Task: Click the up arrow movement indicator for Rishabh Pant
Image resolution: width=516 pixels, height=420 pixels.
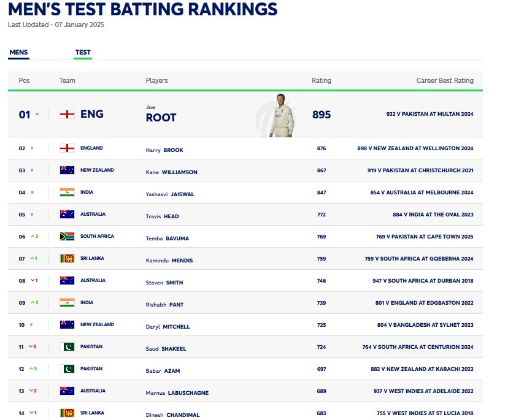Action: point(31,303)
